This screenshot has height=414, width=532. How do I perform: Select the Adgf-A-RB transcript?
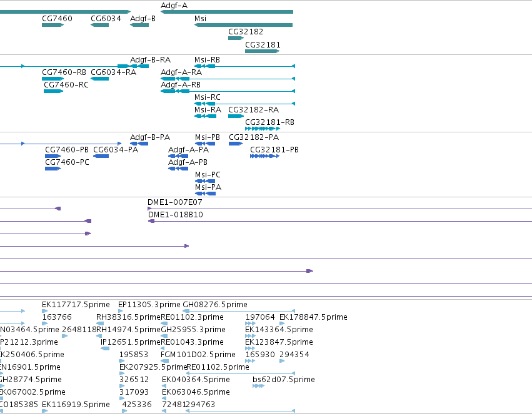tap(228, 91)
